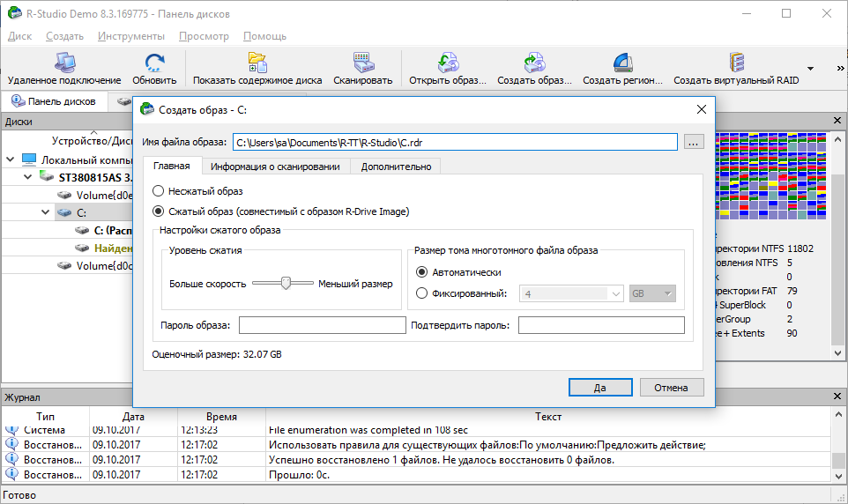Collapse the ST380815AS drive node
848x504 pixels.
pos(28,177)
